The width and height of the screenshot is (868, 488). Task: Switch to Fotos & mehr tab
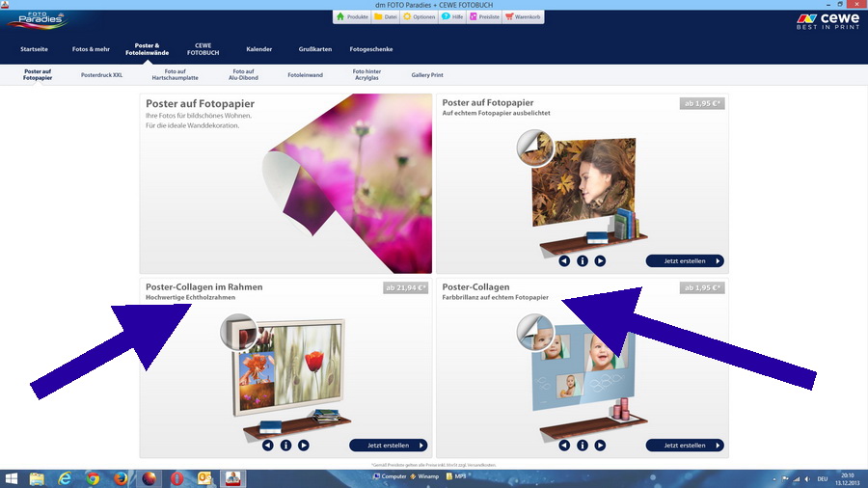click(91, 49)
